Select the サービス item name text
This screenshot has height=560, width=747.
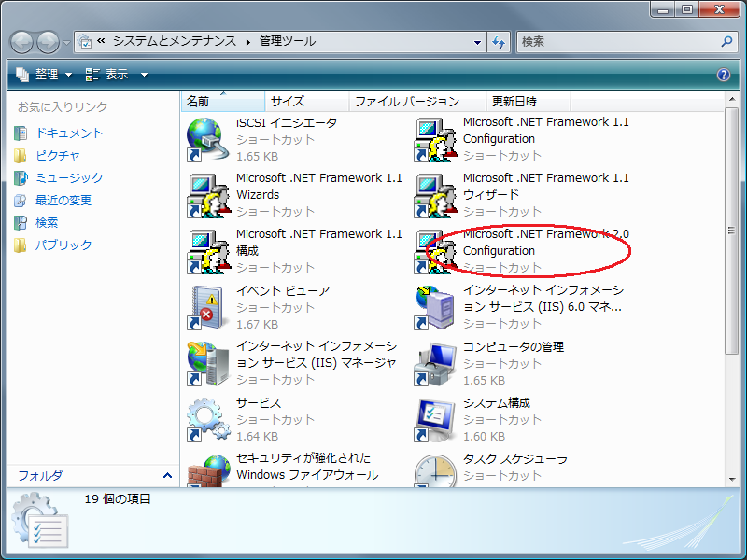pyautogui.click(x=259, y=403)
